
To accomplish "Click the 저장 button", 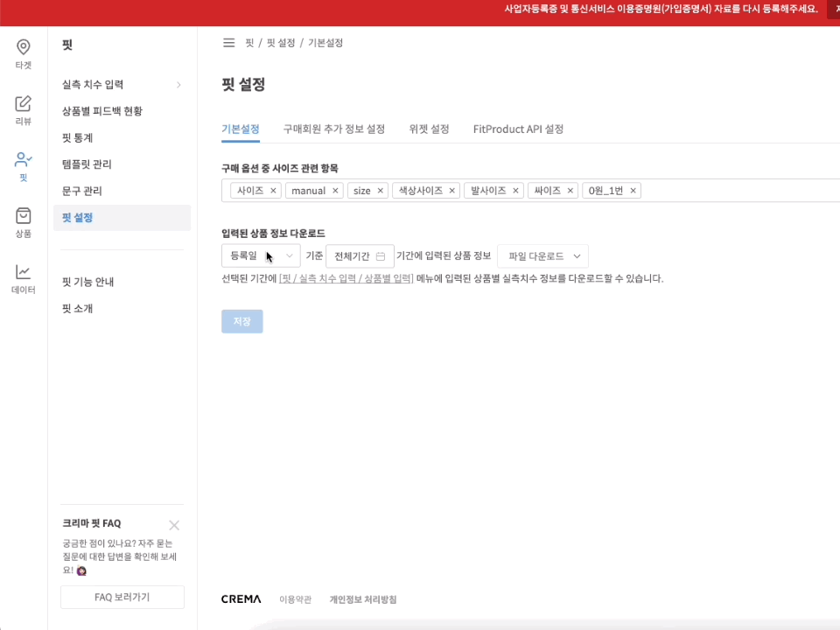I will click(x=241, y=321).
